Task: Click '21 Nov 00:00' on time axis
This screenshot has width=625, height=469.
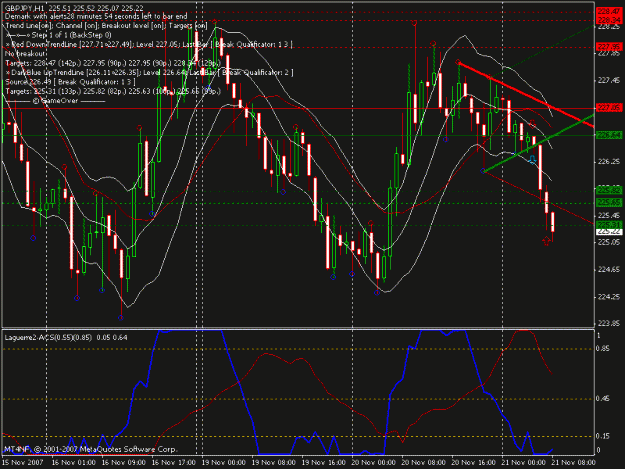Action: point(523,463)
